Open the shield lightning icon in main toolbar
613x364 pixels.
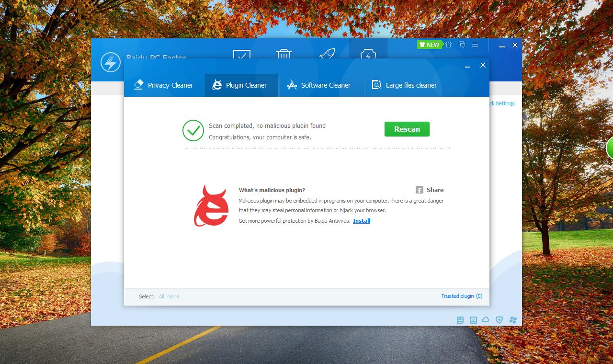tap(368, 54)
